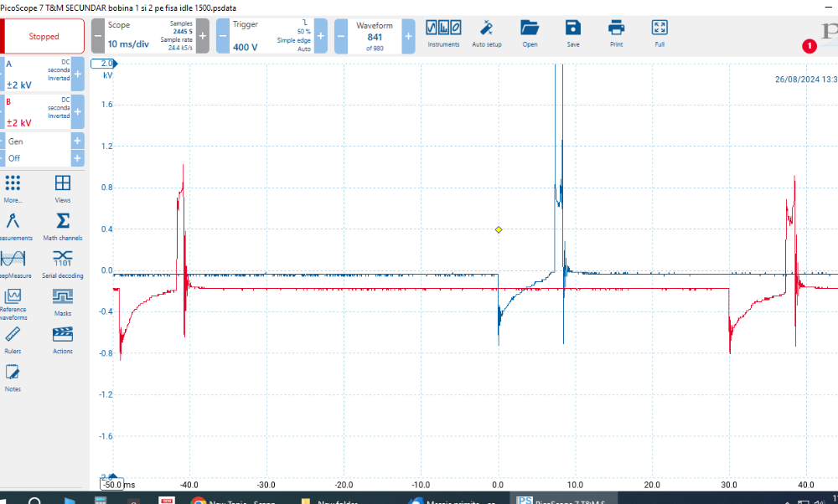
Task: Click the Print button
Action: point(616,33)
